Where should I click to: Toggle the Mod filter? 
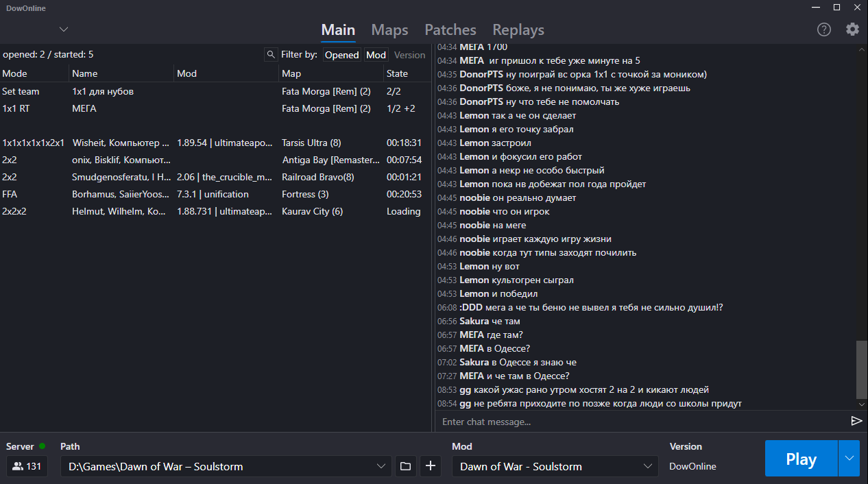(376, 55)
